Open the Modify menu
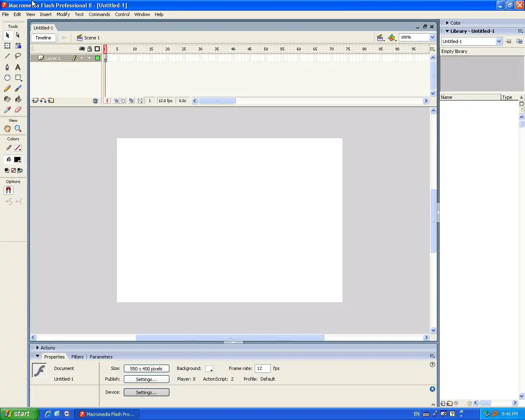This screenshot has width=525, height=420. (x=63, y=14)
